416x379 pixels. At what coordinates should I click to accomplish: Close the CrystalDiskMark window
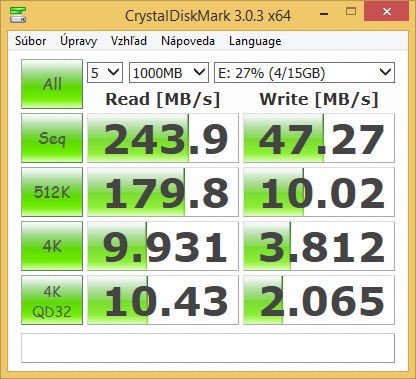387,12
